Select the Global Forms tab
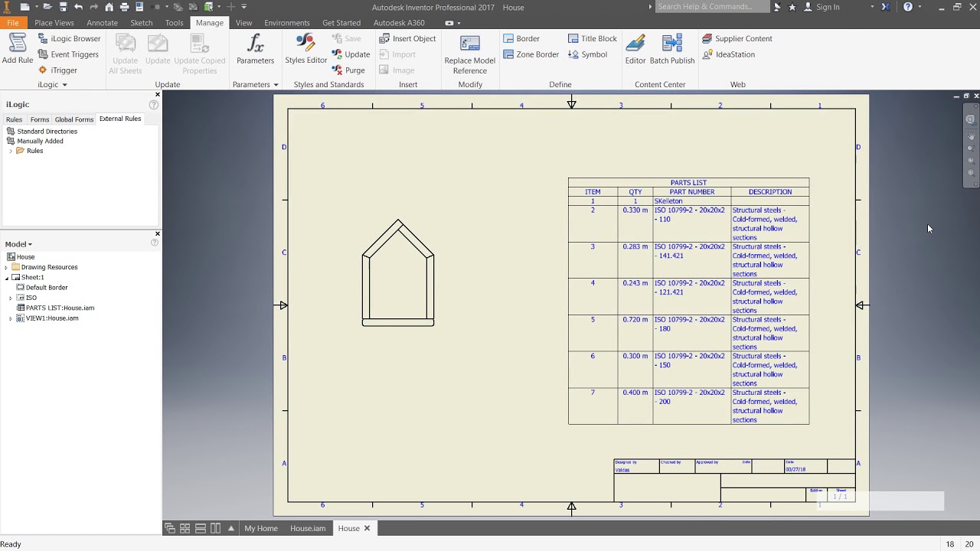 click(x=73, y=119)
